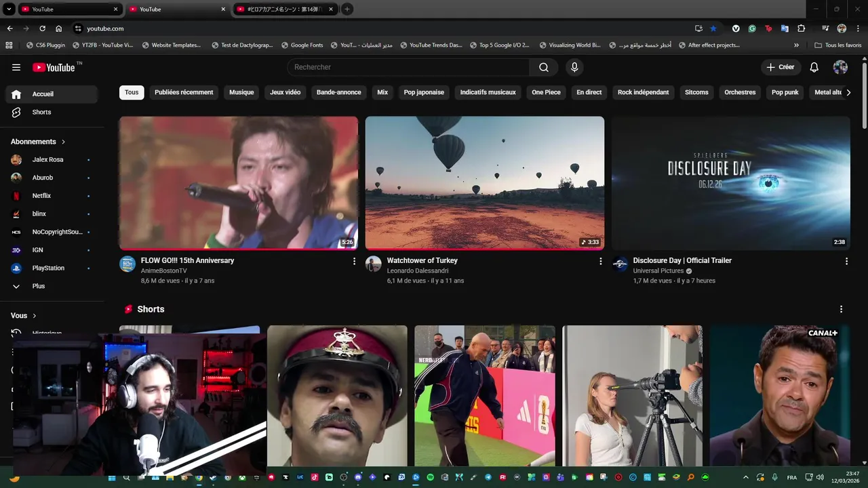This screenshot has width=868, height=488.
Task: Show hidden bookmarks with the double chevron
Action: click(796, 45)
